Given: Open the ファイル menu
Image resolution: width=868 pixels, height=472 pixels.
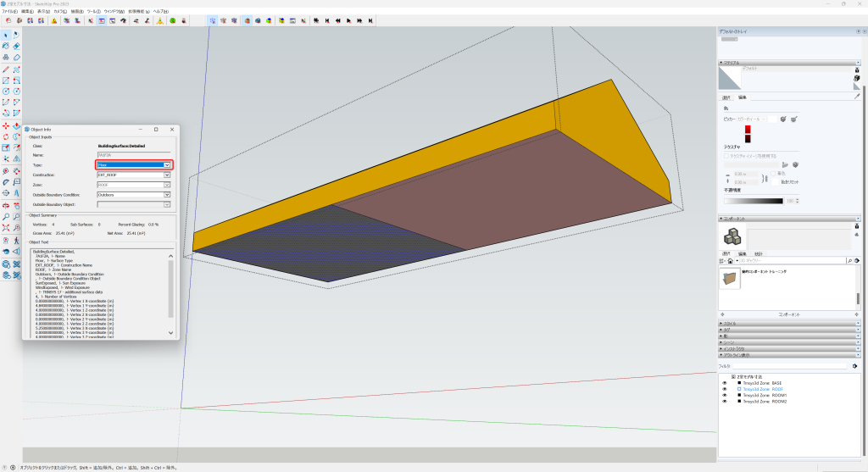Looking at the screenshot, I should click(9, 11).
